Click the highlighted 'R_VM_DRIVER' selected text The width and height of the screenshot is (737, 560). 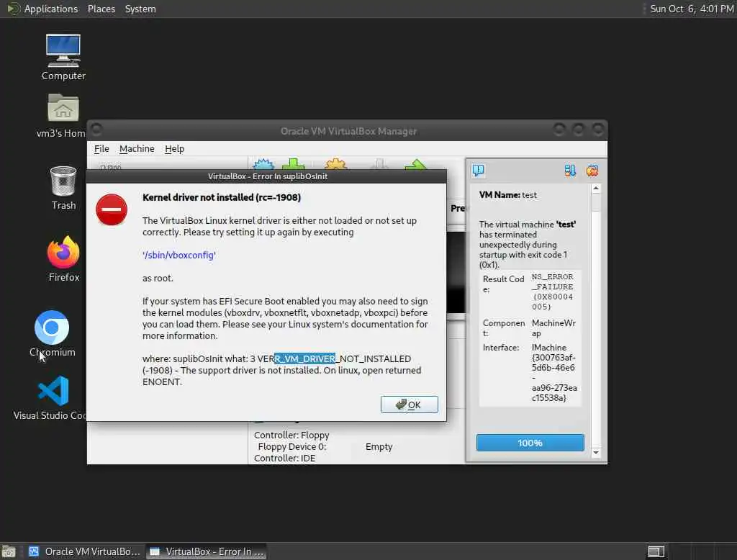304,358
